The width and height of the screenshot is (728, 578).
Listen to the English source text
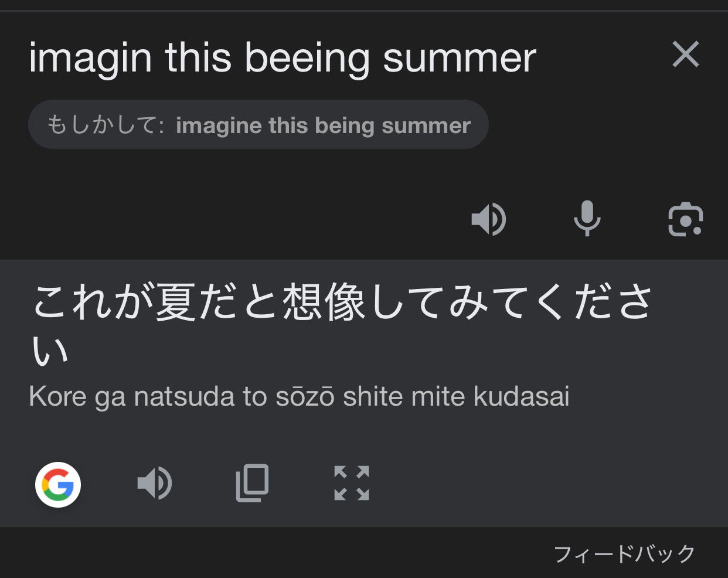[489, 219]
